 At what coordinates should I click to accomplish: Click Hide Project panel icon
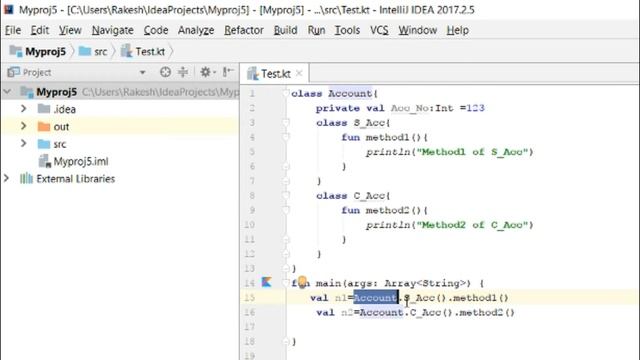pyautogui.click(x=228, y=72)
